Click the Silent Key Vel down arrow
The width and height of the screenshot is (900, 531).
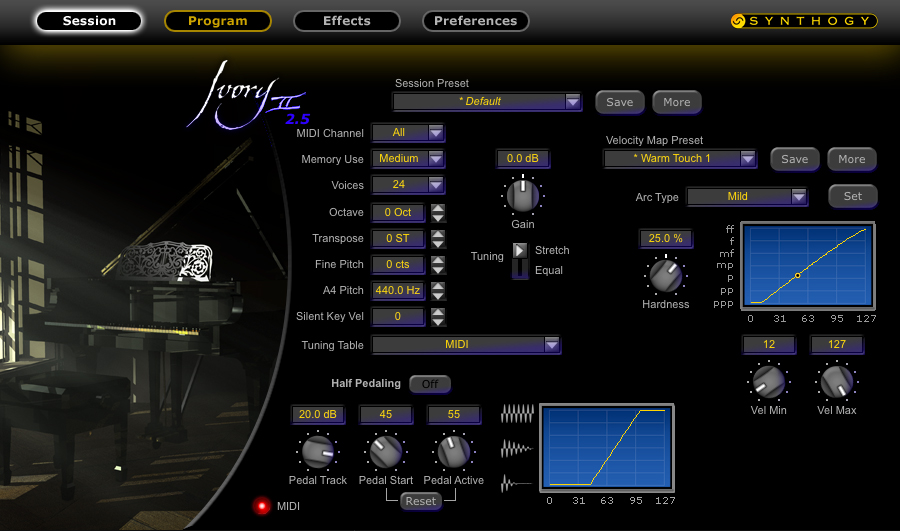(438, 321)
